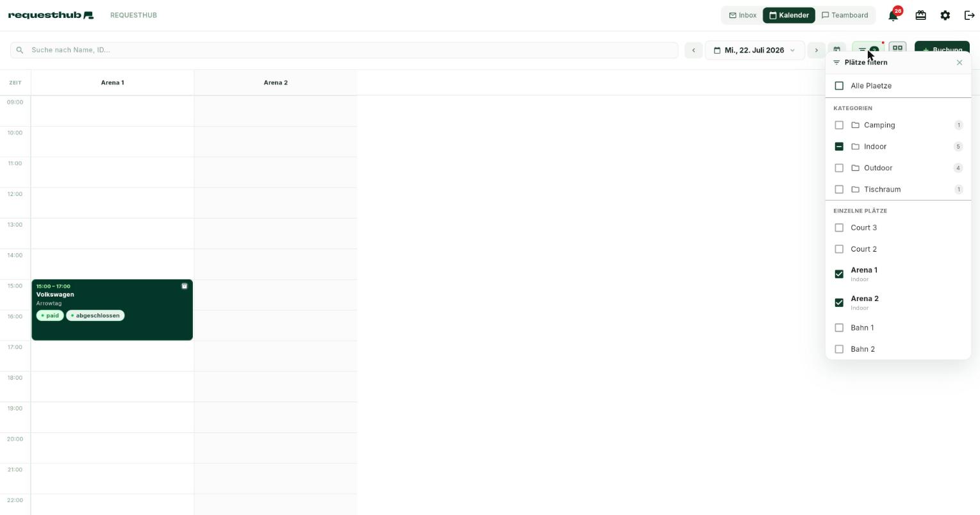Viewport: 980px width, 515px height.
Task: Check the Alle Plaetze checkbox
Action: 839,86
